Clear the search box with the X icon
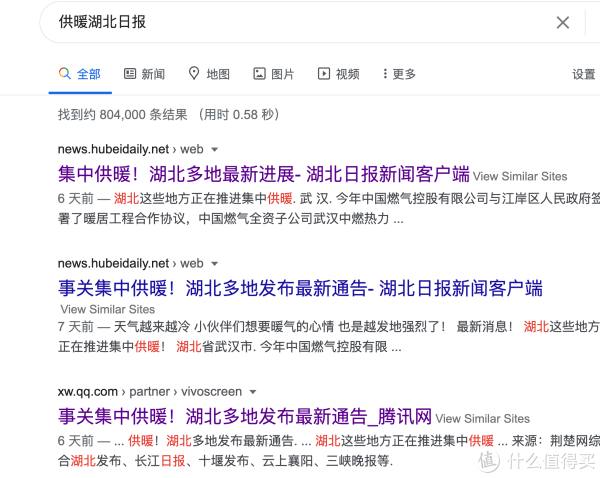Viewport: 600px width, 478px height. (562, 22)
